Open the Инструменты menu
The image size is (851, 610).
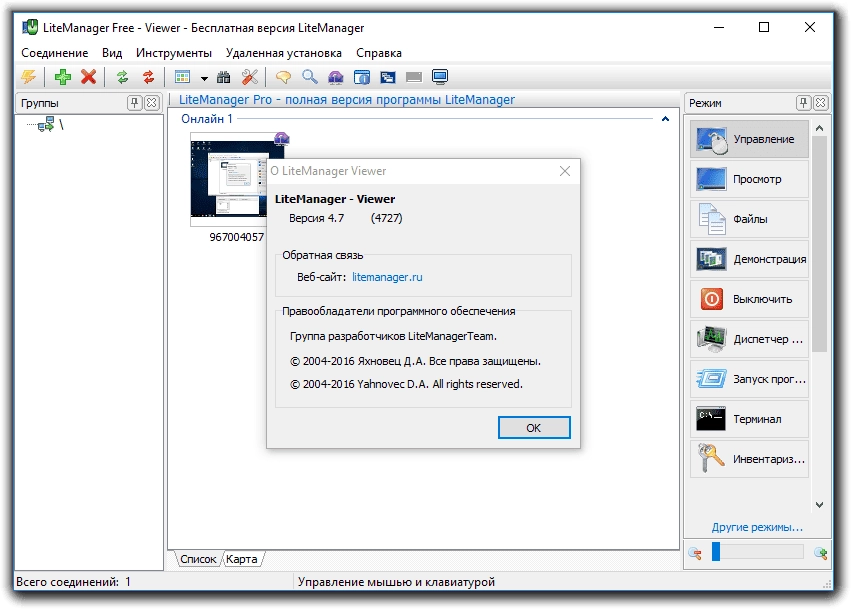tap(174, 53)
